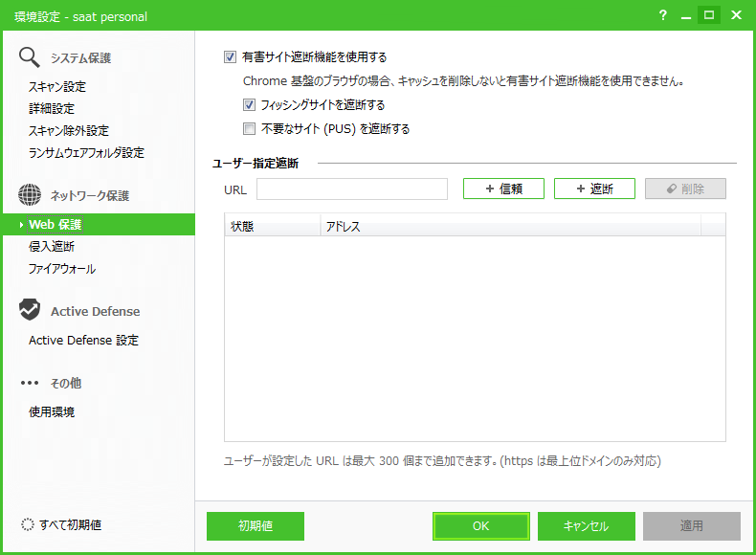Viewport: 756px width, 555px height.
Task: Open ランサムウェアフォルダ設定 page
Action: click(x=86, y=153)
